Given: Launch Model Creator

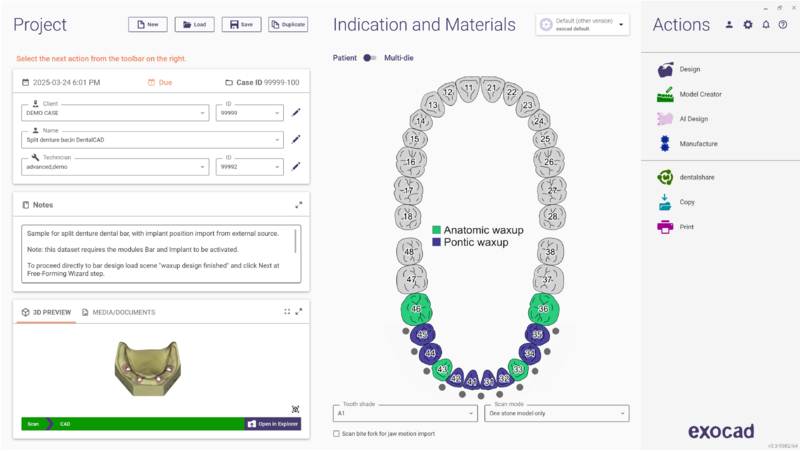Looking at the screenshot, I should [689, 94].
